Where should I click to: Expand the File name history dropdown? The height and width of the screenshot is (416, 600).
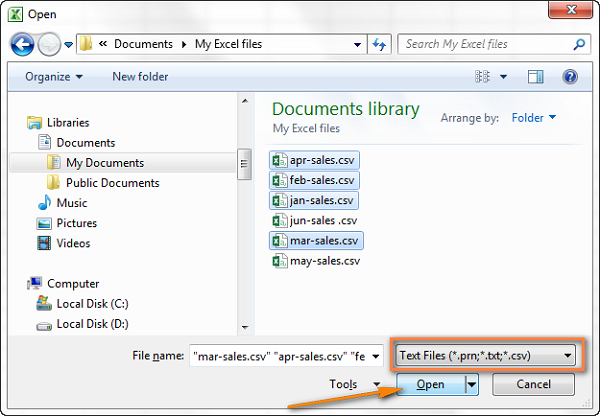[x=376, y=357]
